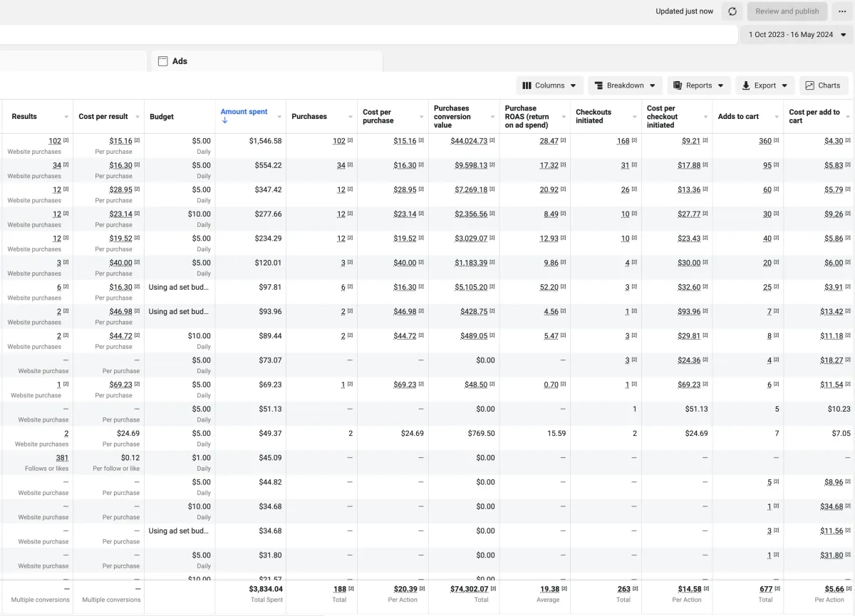This screenshot has height=616, width=855.
Task: Open the Results column header arrow menu
Action: tap(66, 117)
